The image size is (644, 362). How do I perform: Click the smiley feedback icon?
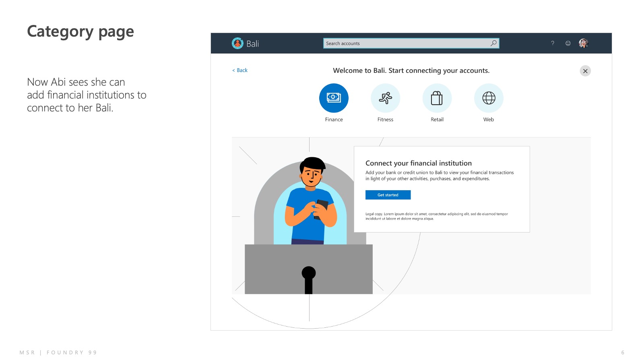tap(568, 43)
